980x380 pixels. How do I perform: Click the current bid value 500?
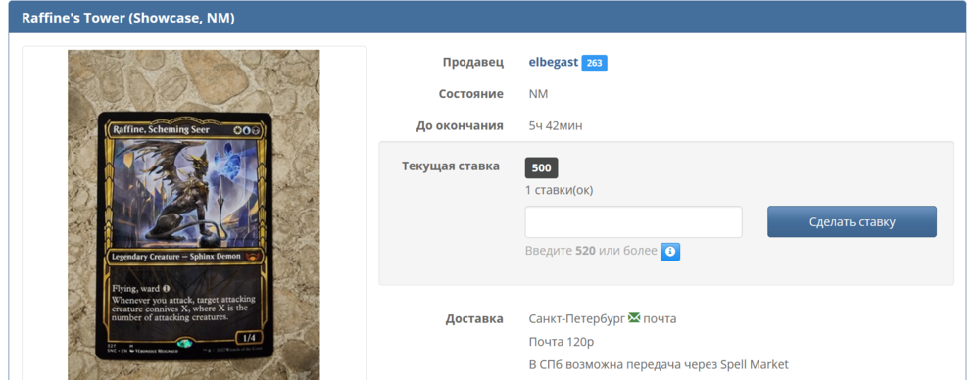[541, 168]
